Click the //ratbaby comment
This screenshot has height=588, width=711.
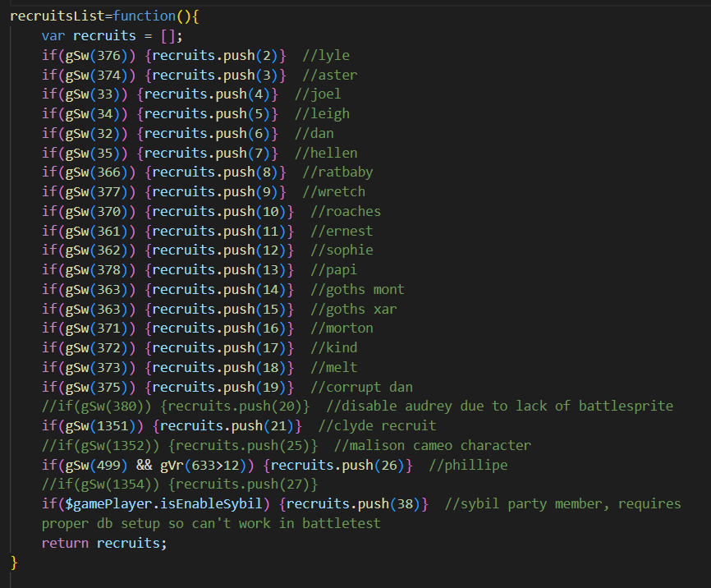[x=337, y=172]
